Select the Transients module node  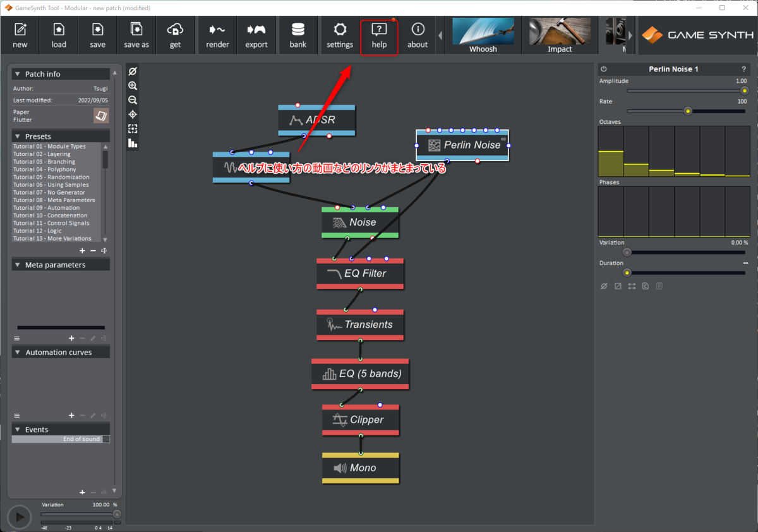360,325
